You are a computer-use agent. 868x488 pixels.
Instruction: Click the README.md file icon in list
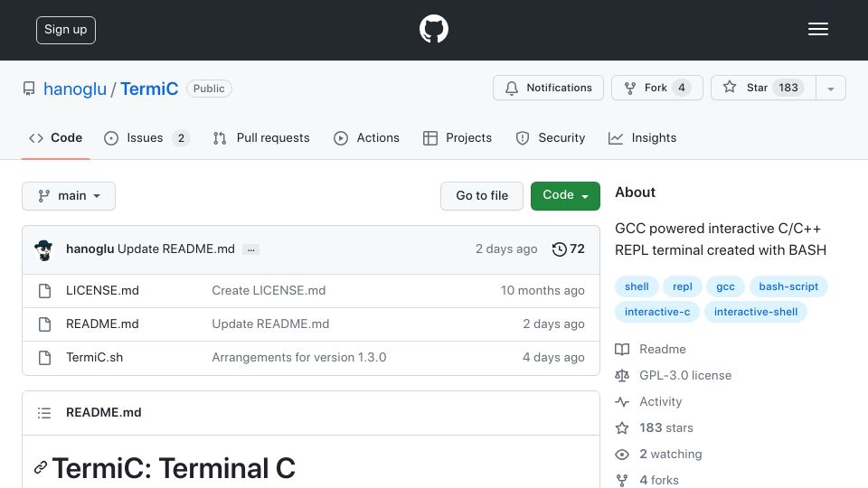[x=45, y=324]
